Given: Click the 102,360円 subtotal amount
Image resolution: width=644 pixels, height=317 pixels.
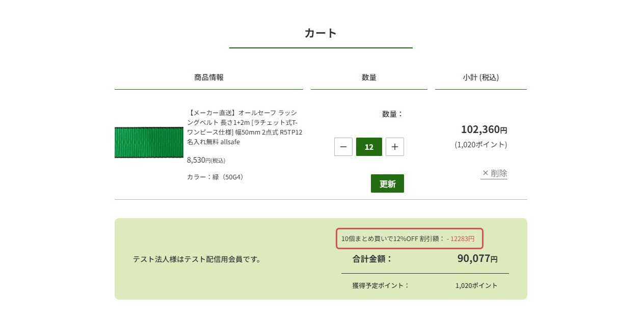Looking at the screenshot, I should coord(484,129).
